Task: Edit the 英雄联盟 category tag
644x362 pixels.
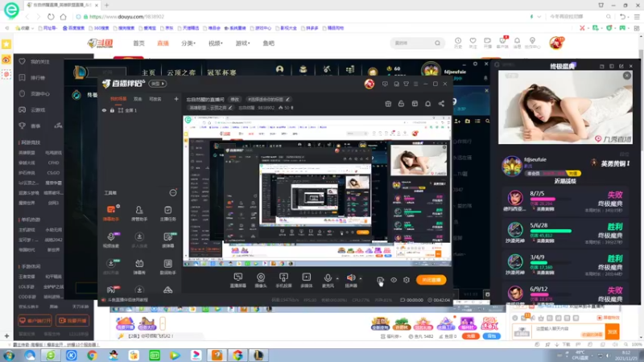Action: tap(211, 108)
